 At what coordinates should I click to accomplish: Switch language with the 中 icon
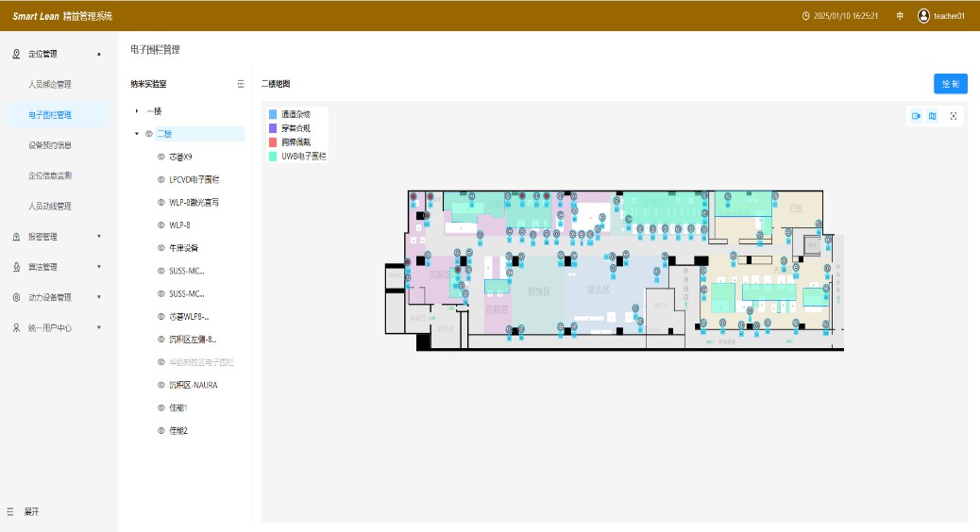(900, 16)
